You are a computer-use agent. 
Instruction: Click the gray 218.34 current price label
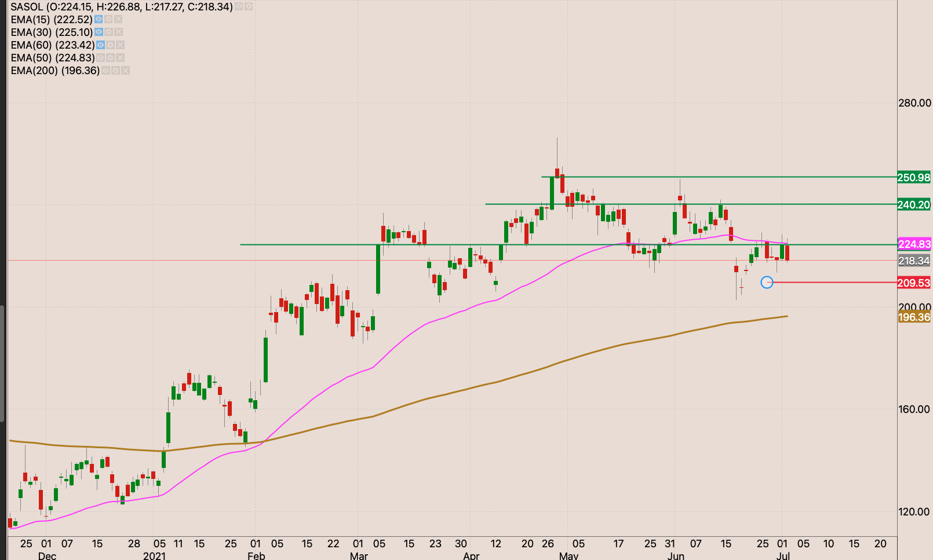click(914, 261)
